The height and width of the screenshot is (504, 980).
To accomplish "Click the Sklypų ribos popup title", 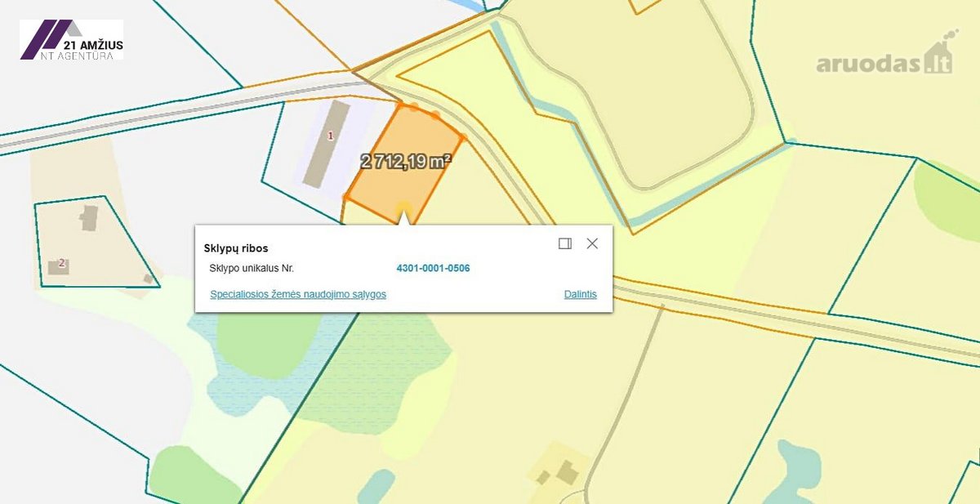I will coord(236,248).
